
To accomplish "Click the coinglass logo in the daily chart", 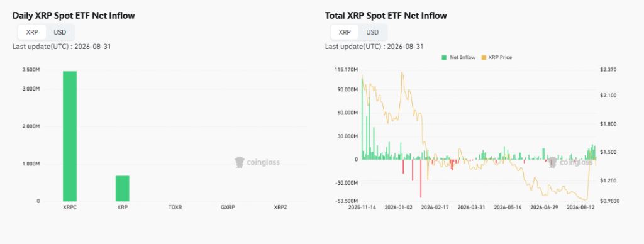I will 257,162.
